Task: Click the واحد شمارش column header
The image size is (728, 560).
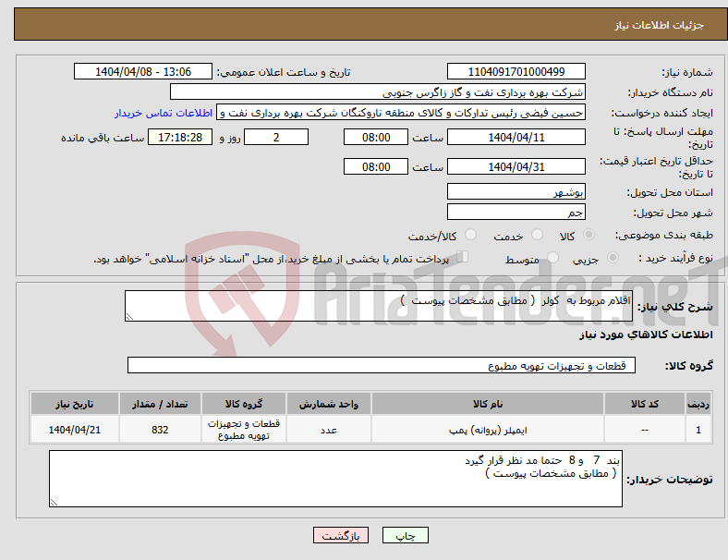Action: pyautogui.click(x=329, y=404)
